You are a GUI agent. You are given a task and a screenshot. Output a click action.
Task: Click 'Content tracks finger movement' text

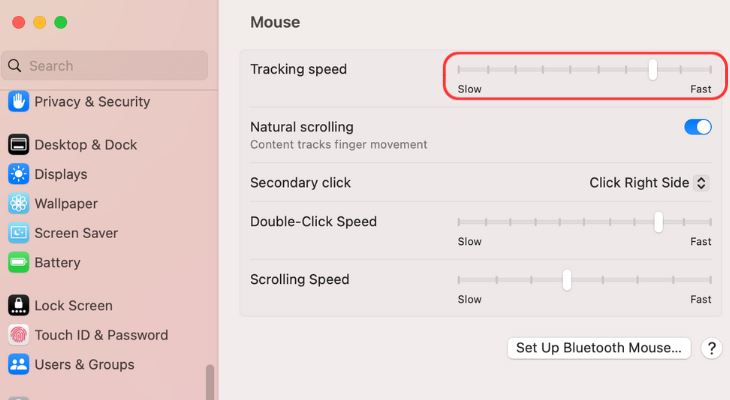[x=338, y=145]
